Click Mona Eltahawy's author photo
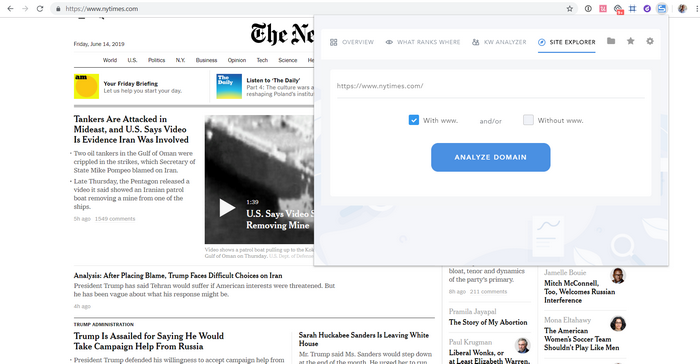 (x=618, y=324)
